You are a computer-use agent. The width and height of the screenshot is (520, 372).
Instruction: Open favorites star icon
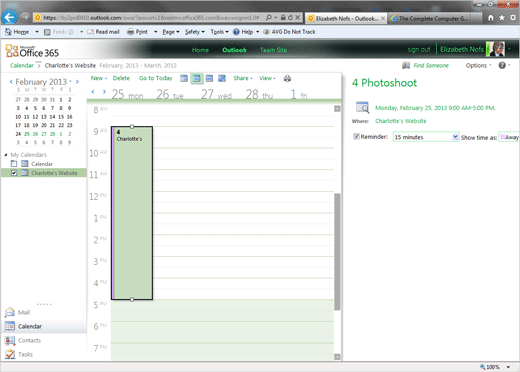pos(502,18)
